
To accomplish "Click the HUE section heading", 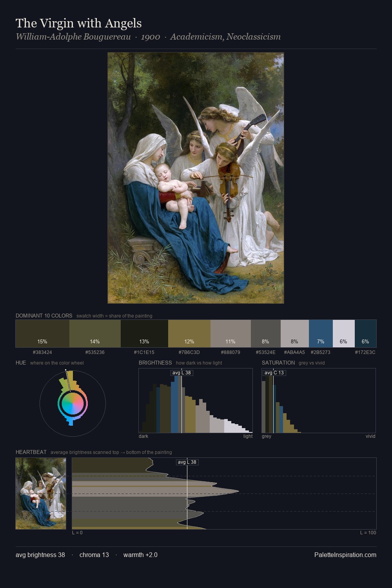I will [x=21, y=363].
